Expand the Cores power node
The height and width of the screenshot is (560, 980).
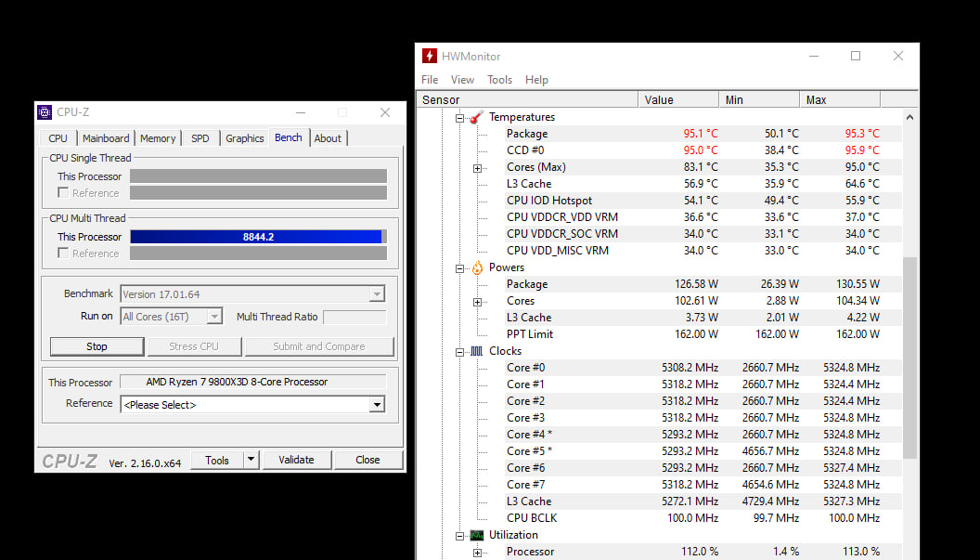478,302
